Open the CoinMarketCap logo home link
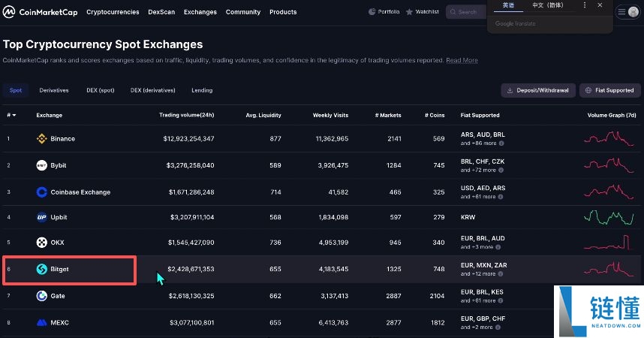 point(41,12)
